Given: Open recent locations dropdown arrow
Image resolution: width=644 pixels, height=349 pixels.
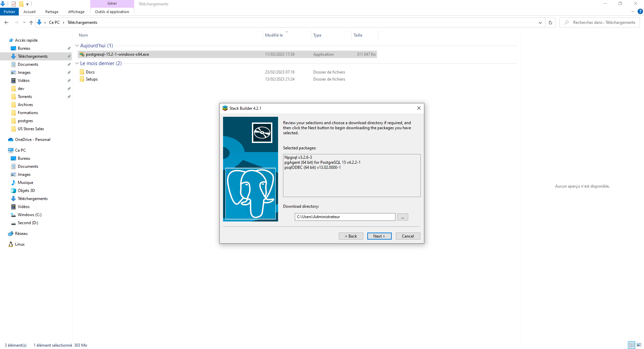Looking at the screenshot, I should (x=24, y=22).
